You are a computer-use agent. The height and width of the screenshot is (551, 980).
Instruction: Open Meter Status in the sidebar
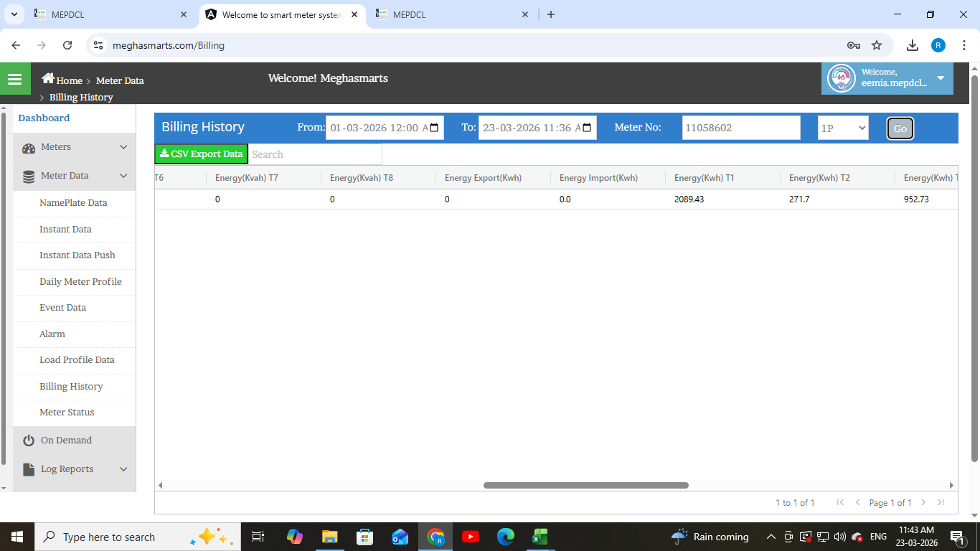pyautogui.click(x=67, y=413)
